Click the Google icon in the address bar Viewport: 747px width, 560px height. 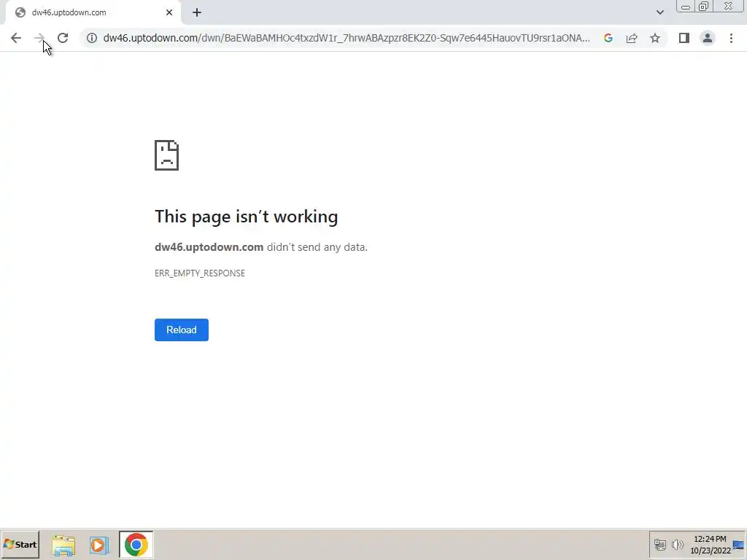(608, 38)
